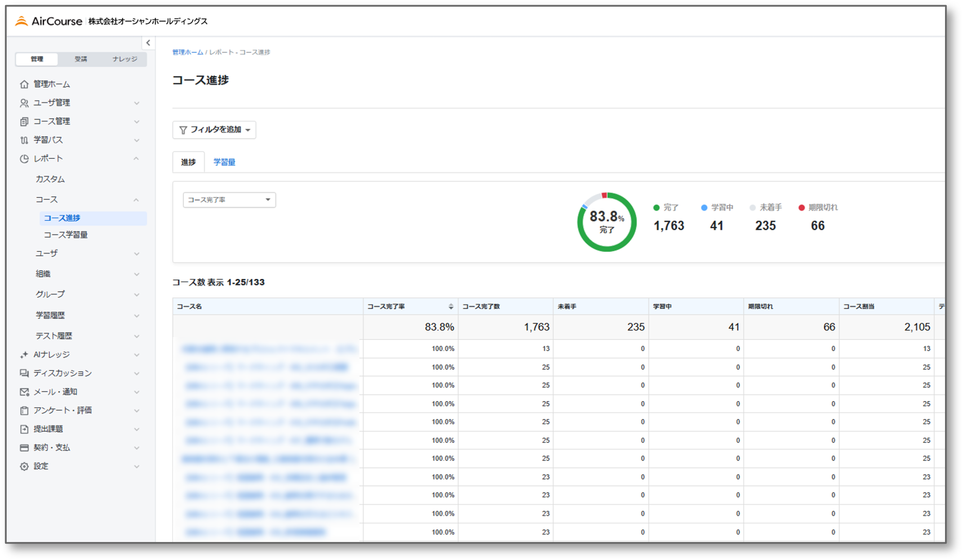Click the AirCourse logo icon
Viewport: 963px width, 560px height.
point(21,21)
